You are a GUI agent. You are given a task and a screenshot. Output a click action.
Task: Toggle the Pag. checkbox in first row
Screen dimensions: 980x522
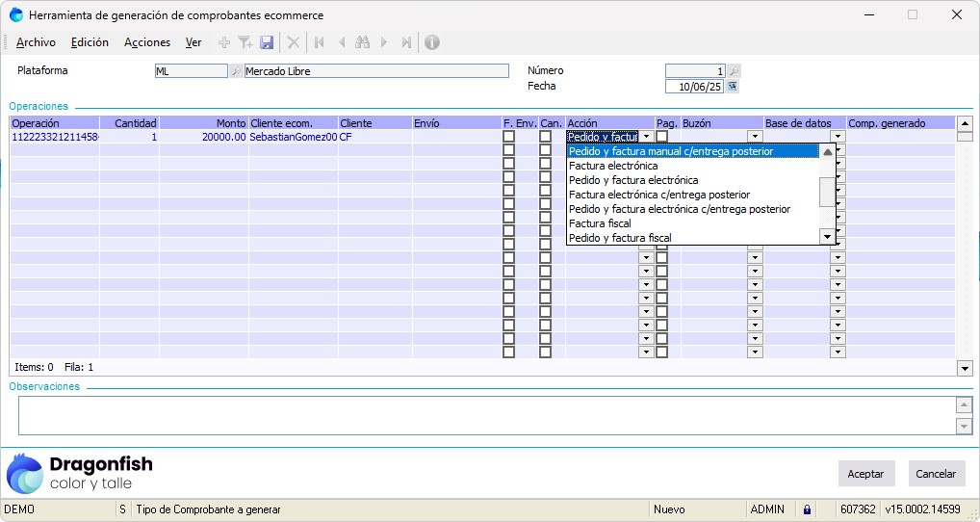(662, 137)
